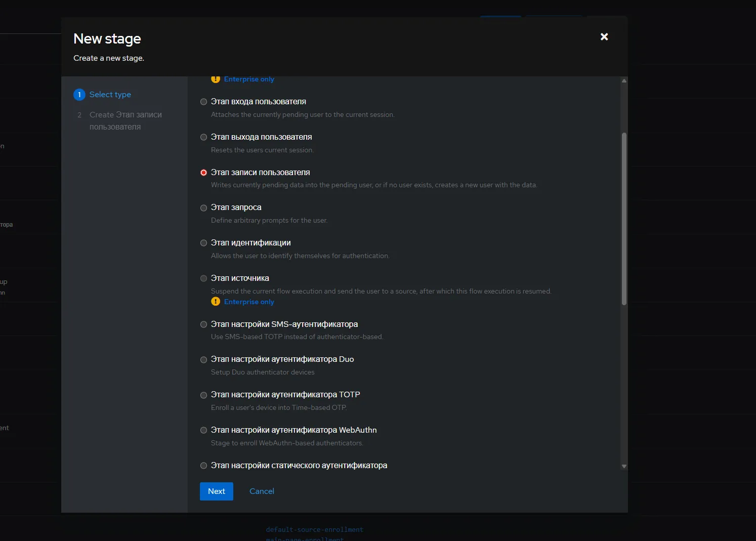The image size is (756, 541).
Task: Open the Select type wizard step
Action: [110, 95]
